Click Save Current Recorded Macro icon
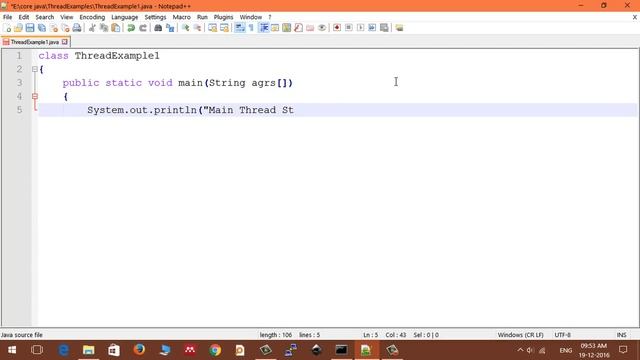This screenshot has height=360, width=640. pyautogui.click(x=384, y=28)
